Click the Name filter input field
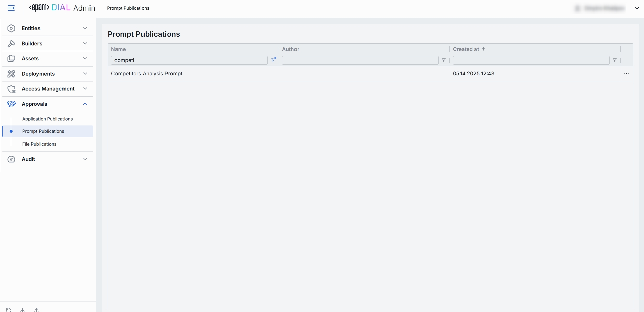 [189, 60]
